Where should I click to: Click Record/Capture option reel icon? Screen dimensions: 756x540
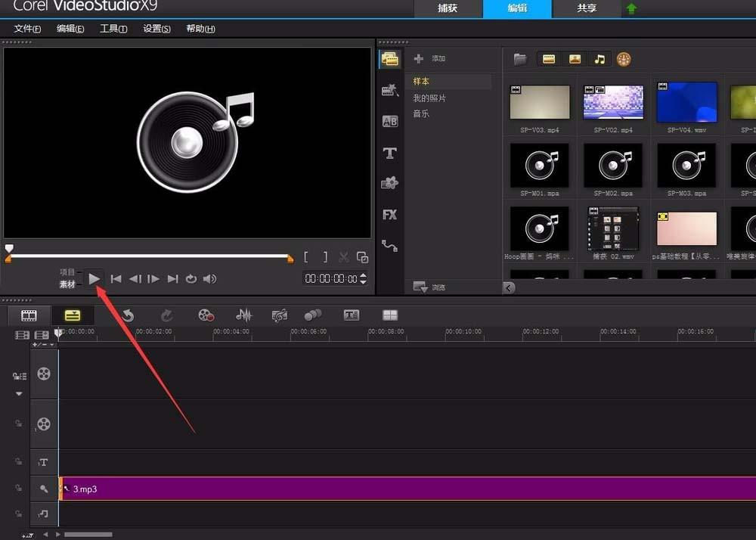click(x=206, y=315)
